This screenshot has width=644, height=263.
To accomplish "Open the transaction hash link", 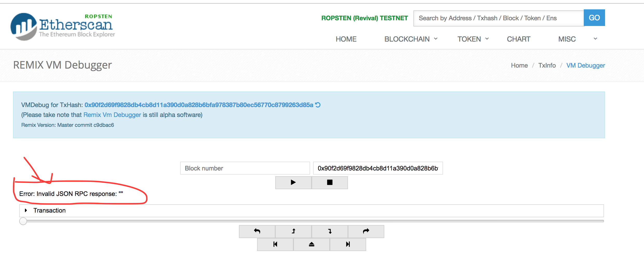I will [x=199, y=105].
